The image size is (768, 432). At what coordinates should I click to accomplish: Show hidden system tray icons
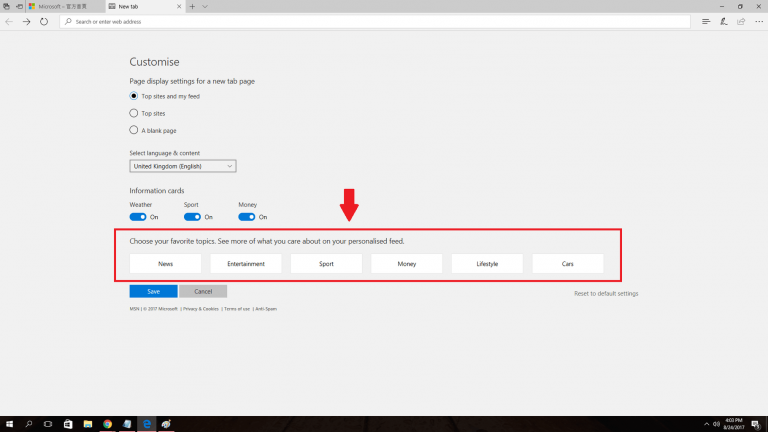coord(706,424)
